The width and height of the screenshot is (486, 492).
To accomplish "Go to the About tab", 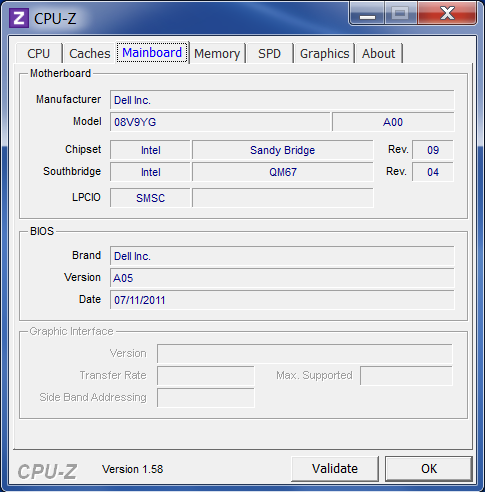I will coord(378,53).
